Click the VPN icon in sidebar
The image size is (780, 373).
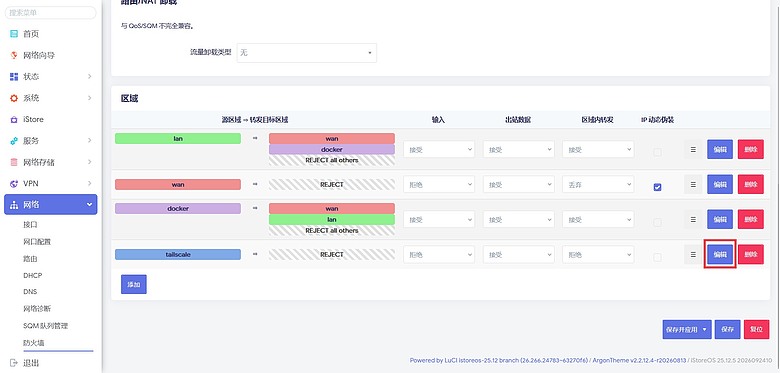(14, 184)
